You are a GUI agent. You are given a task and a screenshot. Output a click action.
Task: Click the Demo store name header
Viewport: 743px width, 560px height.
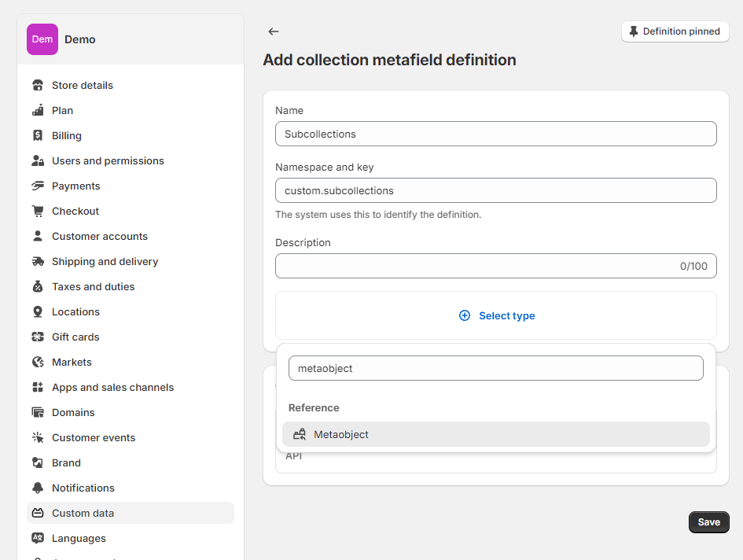(80, 39)
